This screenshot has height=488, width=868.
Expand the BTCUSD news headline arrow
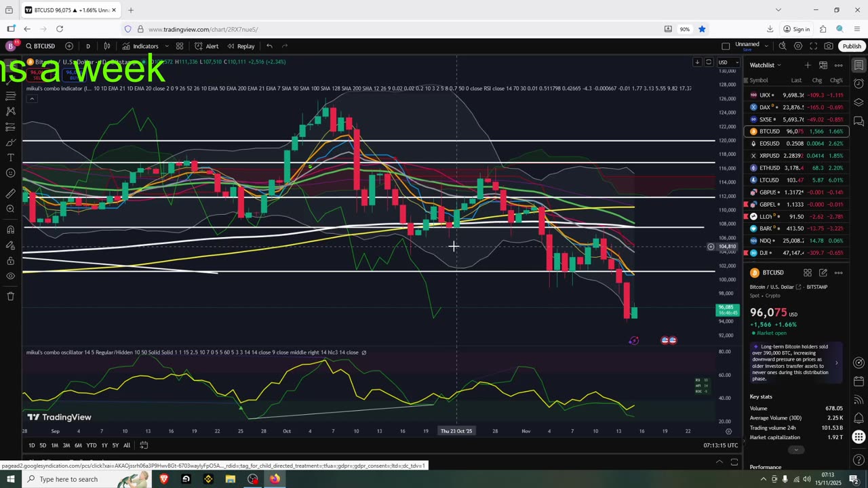836,363
